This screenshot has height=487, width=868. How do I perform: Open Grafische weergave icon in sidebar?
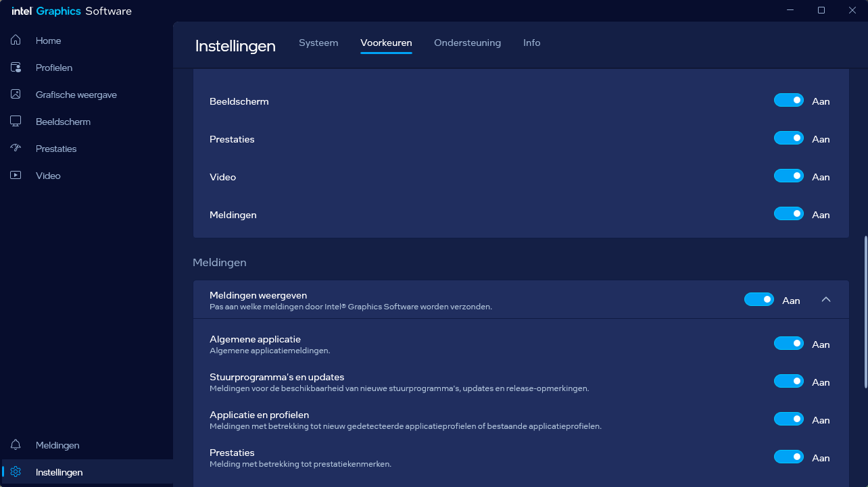pyautogui.click(x=16, y=95)
